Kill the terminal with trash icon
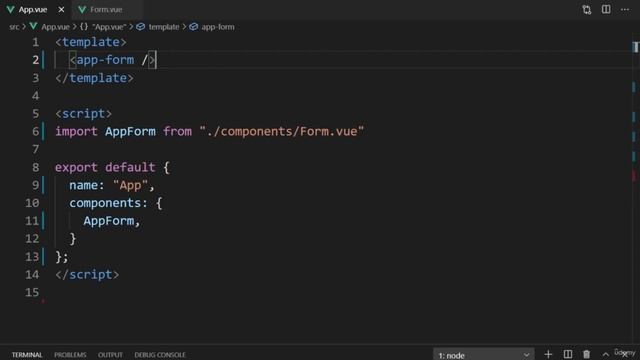640x360 pixels. click(x=587, y=354)
